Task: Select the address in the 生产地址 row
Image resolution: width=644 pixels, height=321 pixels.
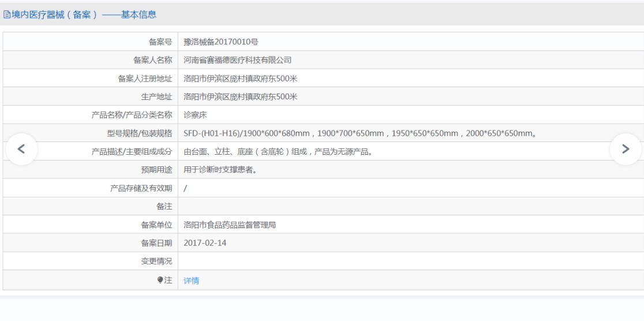Action: [240, 96]
